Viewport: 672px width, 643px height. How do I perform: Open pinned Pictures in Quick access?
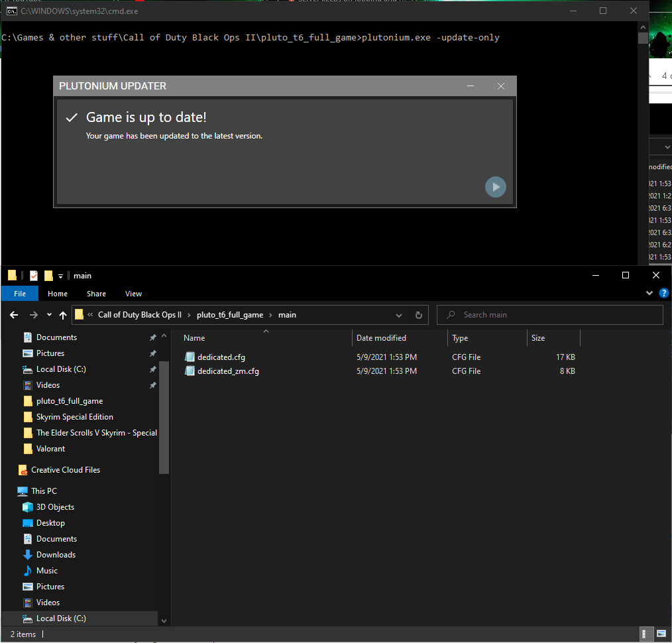(50, 353)
